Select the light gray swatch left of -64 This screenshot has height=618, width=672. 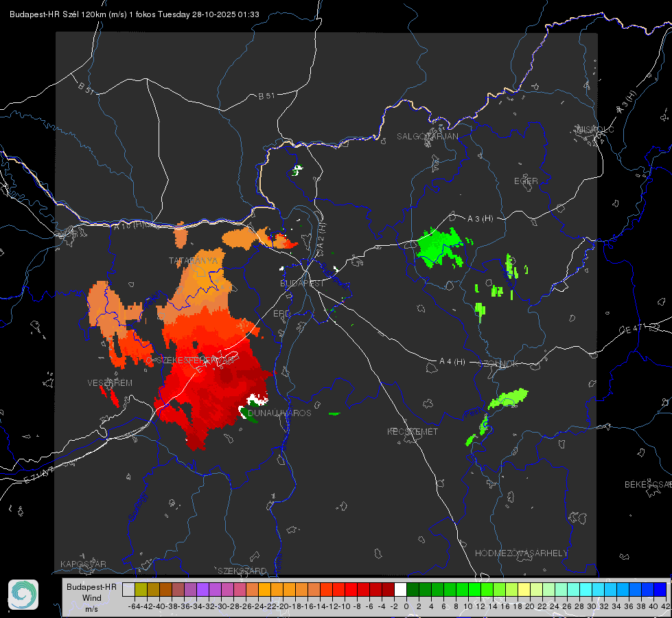click(x=128, y=589)
